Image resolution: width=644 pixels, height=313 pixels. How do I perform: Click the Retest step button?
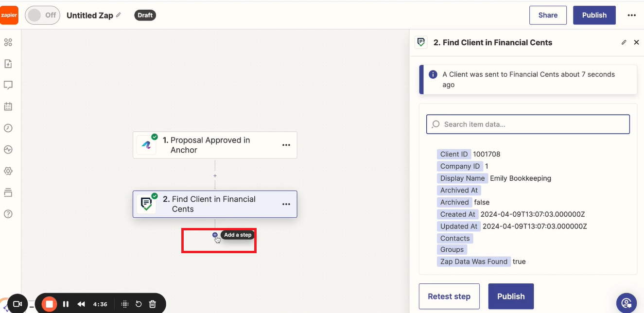point(449,296)
